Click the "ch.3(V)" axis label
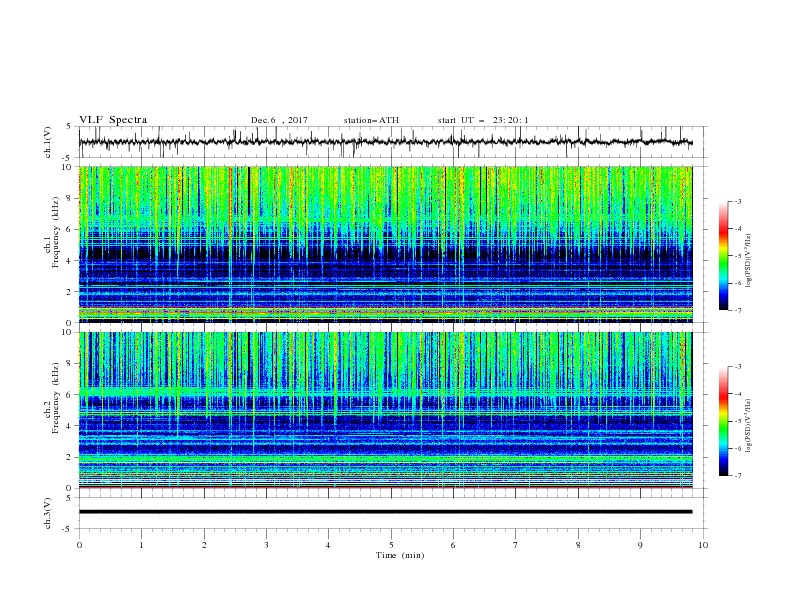This screenshot has width=792, height=612. tap(48, 513)
